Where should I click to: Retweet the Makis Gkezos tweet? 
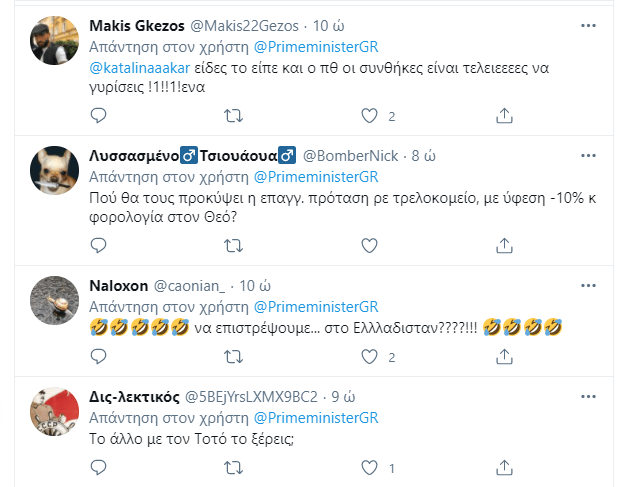[232, 116]
